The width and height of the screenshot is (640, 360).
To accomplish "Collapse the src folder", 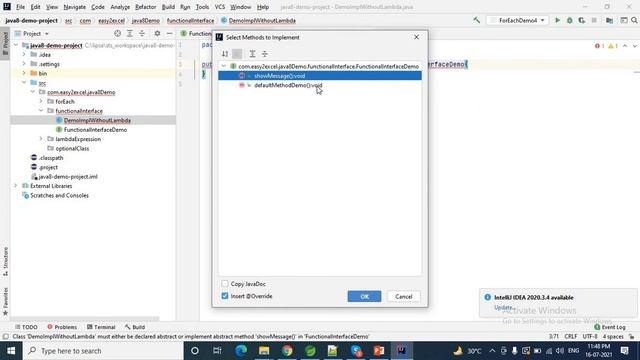I will click(24, 83).
